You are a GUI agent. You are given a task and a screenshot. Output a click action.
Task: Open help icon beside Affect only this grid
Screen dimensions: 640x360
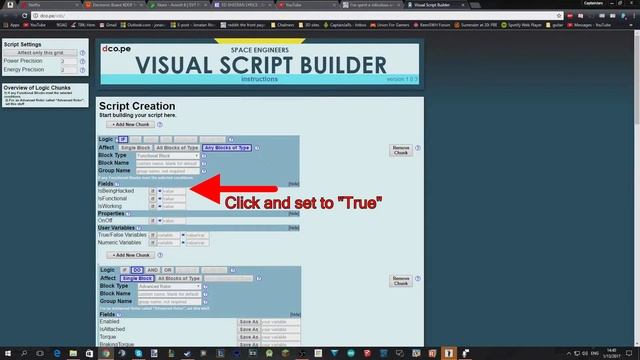tap(82, 53)
